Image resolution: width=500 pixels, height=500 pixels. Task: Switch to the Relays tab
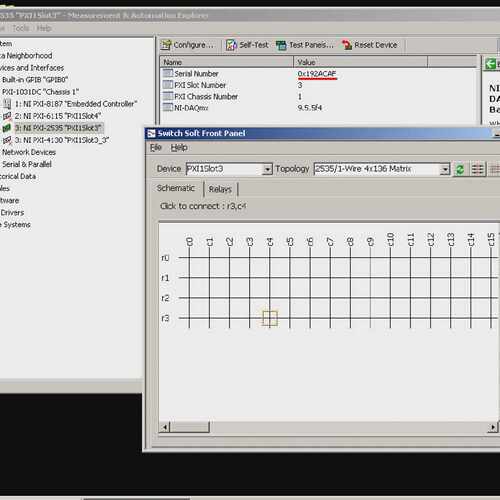(x=220, y=189)
